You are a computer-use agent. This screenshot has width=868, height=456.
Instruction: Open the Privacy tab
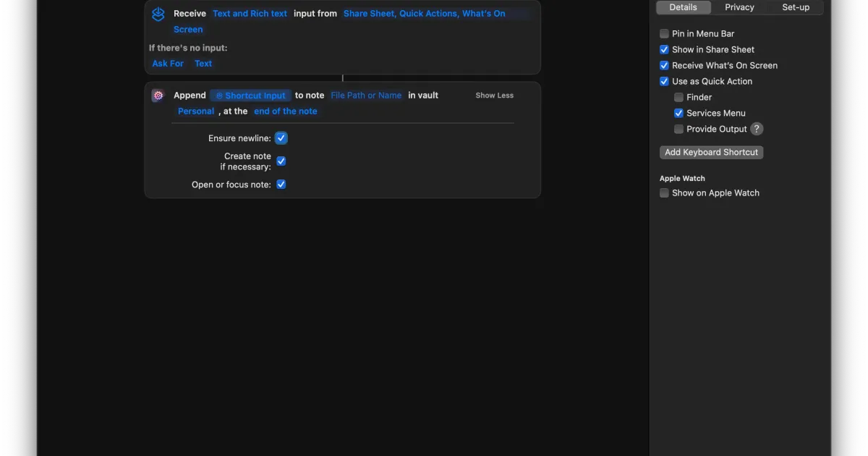pyautogui.click(x=739, y=7)
